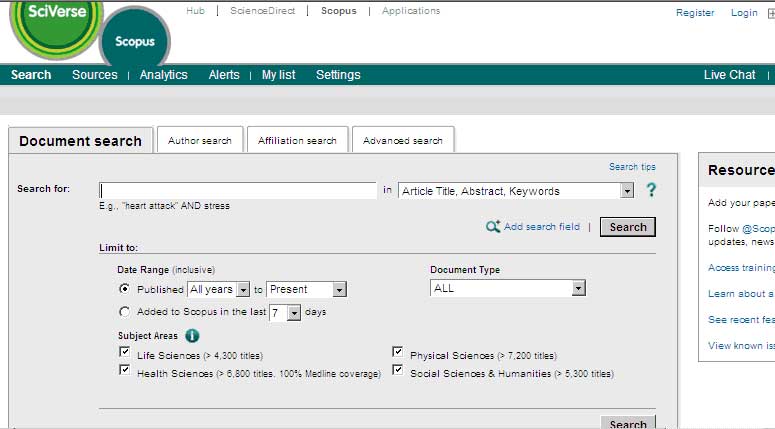Open the All years dropdown

tap(218, 289)
